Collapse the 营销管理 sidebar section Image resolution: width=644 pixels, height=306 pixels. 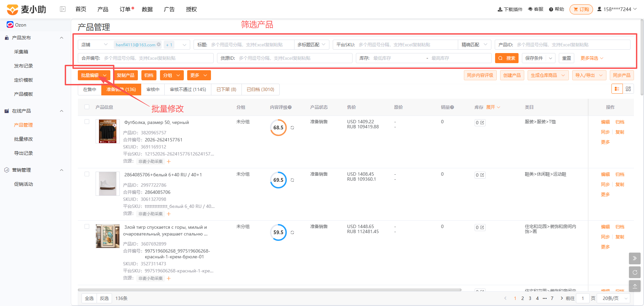pos(61,170)
